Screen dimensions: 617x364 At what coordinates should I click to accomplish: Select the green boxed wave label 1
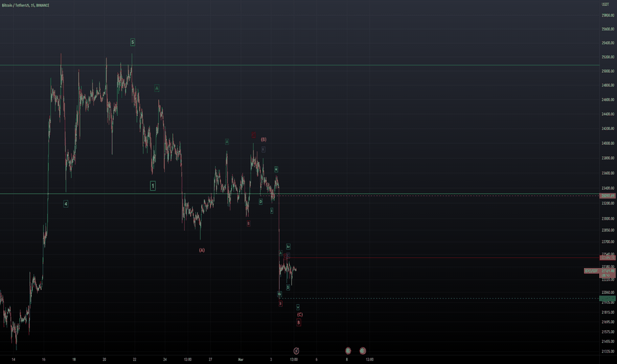[153, 186]
